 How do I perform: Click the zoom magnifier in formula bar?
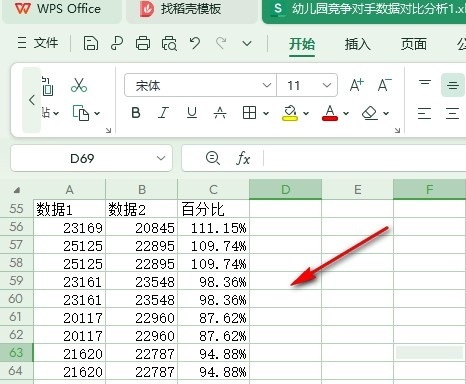(x=213, y=158)
